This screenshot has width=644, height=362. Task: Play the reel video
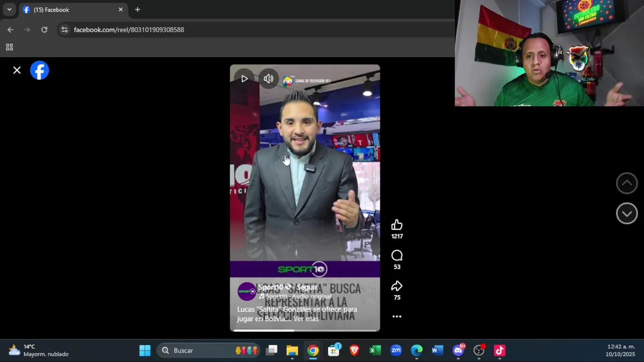click(245, 78)
